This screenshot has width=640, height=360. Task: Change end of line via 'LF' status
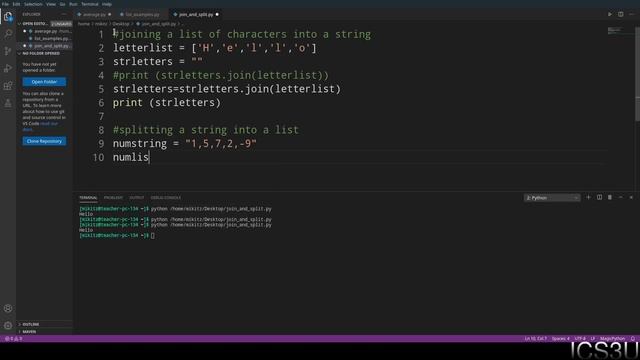[x=593, y=338]
